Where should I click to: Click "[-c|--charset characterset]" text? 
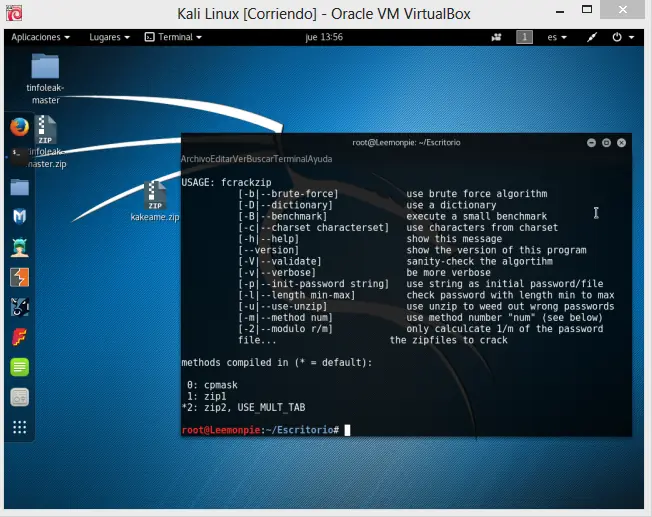click(314, 228)
